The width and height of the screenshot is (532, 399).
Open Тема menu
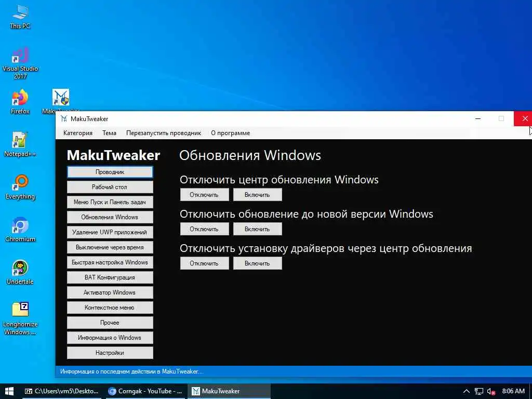(109, 133)
